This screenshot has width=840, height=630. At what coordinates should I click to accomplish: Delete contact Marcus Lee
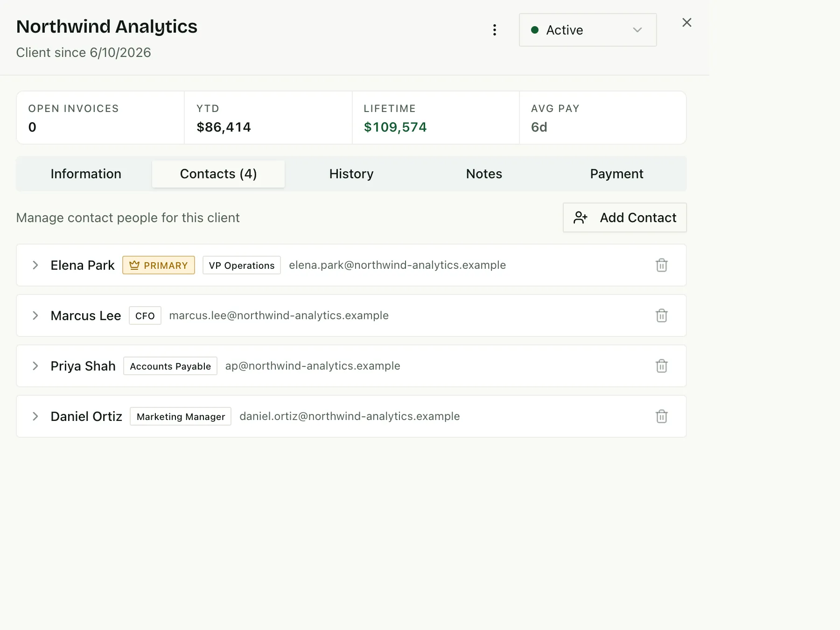point(661,315)
